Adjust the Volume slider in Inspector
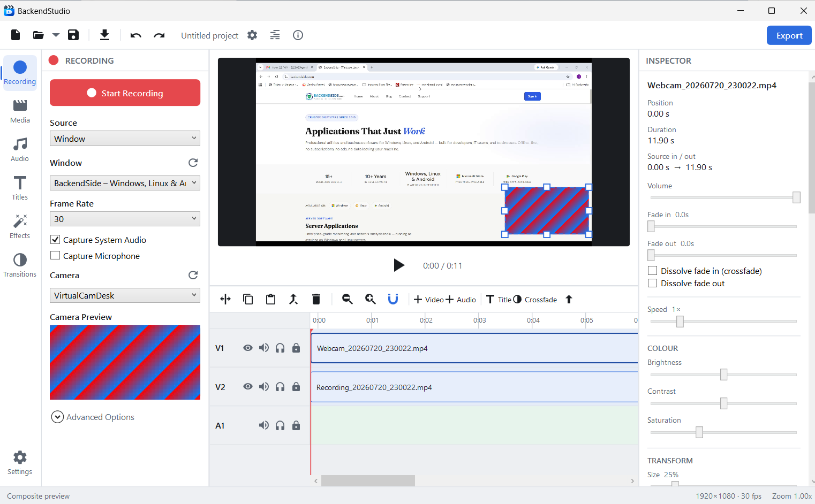The image size is (815, 504). pos(723,197)
